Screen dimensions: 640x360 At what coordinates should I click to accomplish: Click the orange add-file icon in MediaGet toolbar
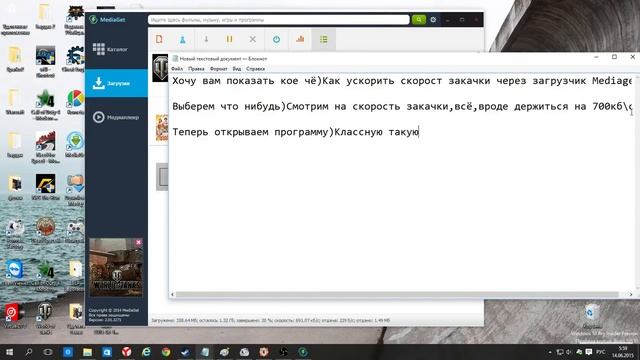[x=159, y=39]
